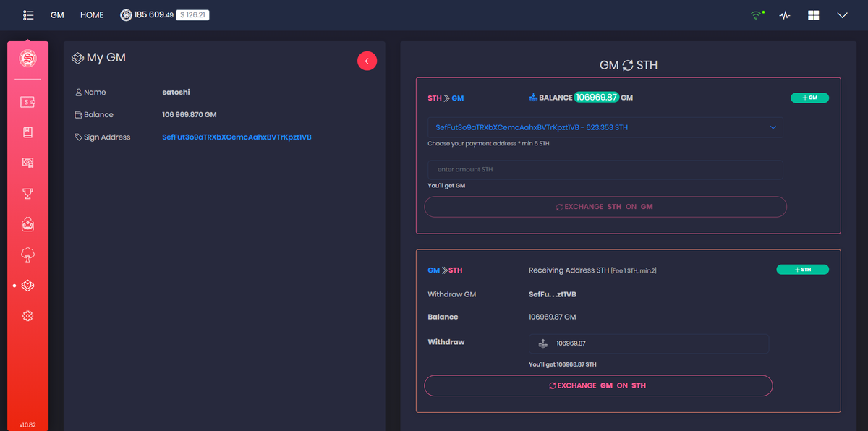
Task: Click the My GM cube icon
Action: point(77,58)
